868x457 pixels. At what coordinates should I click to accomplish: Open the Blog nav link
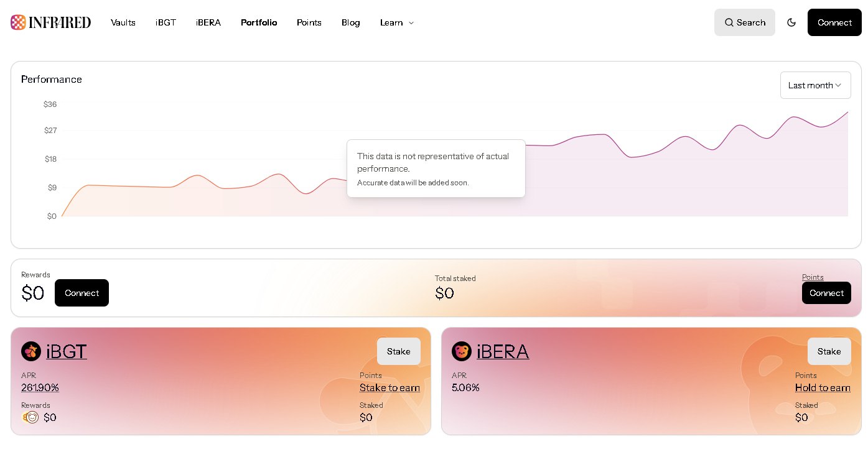[x=351, y=22]
